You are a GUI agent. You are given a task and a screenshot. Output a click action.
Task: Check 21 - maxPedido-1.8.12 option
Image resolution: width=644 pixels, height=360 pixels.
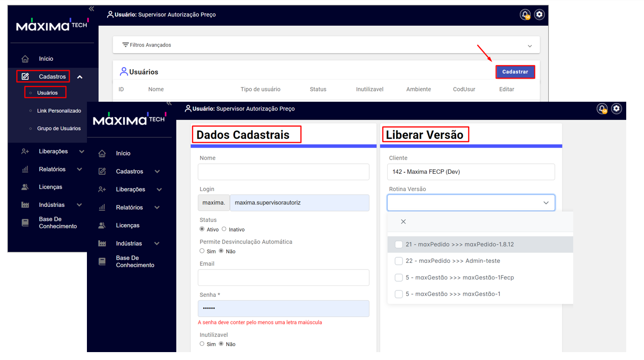click(399, 244)
